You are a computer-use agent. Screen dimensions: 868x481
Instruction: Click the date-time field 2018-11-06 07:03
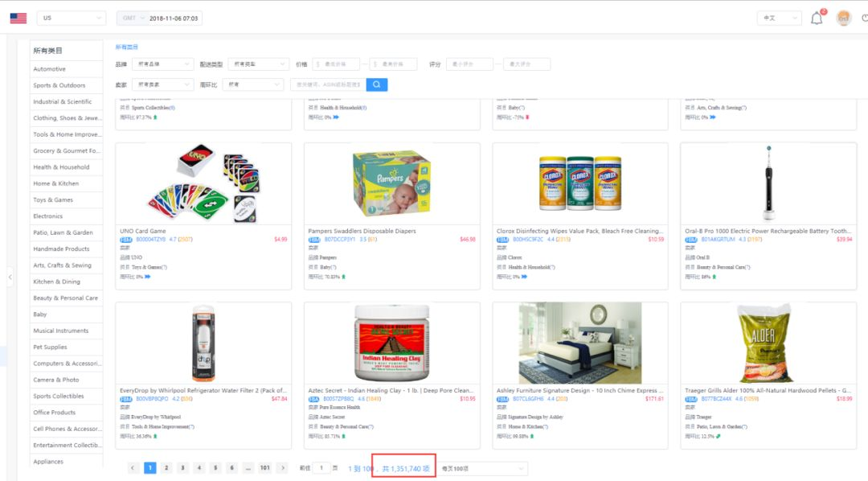coord(174,18)
